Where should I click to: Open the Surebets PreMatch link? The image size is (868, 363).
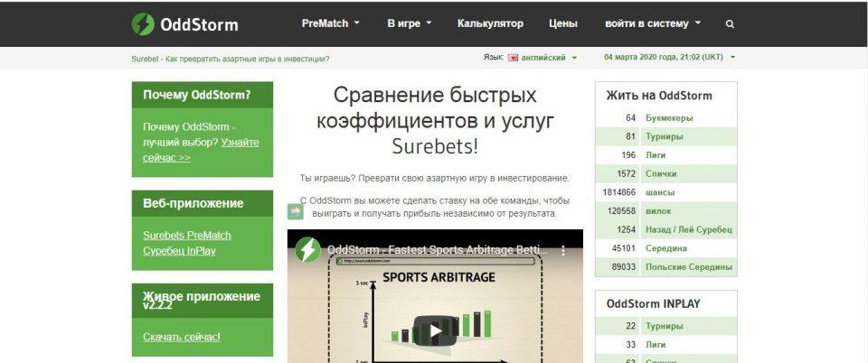point(186,236)
